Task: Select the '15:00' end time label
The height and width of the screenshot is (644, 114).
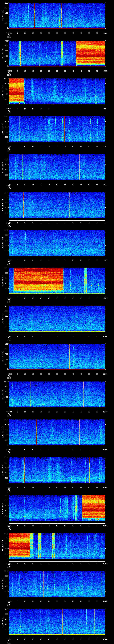Action: (105, 525)
